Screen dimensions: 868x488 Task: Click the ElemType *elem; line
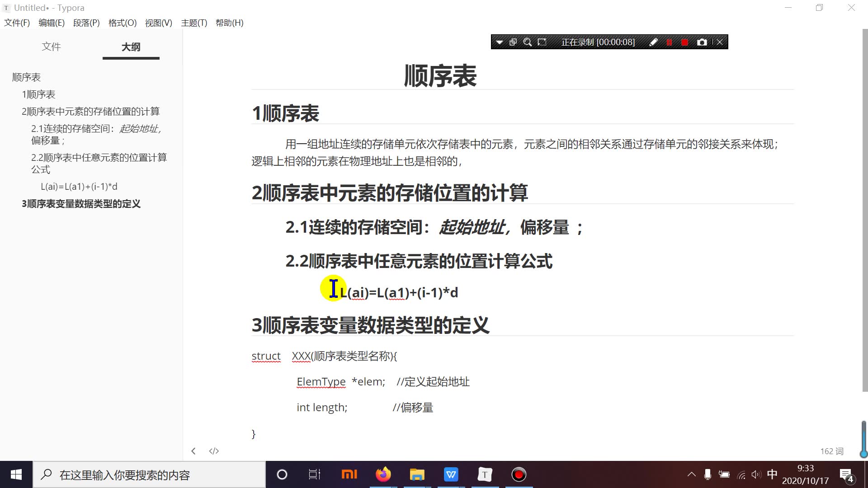[341, 382]
